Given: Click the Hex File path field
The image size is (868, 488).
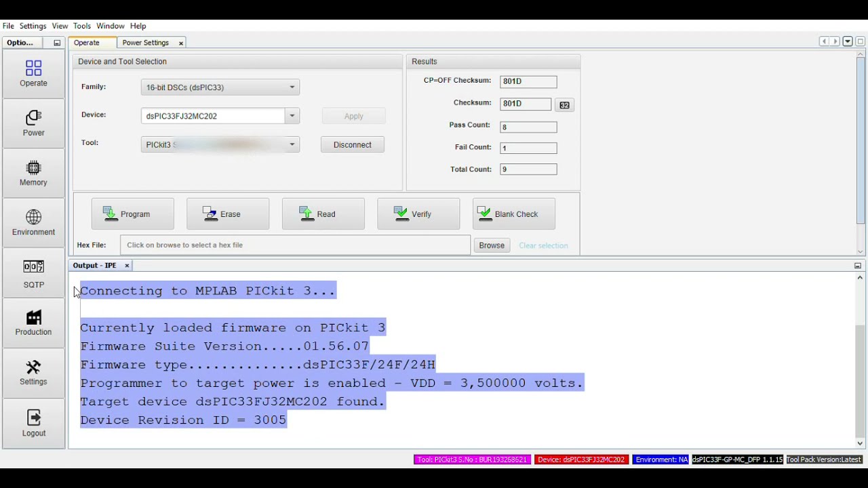Looking at the screenshot, I should 295,245.
